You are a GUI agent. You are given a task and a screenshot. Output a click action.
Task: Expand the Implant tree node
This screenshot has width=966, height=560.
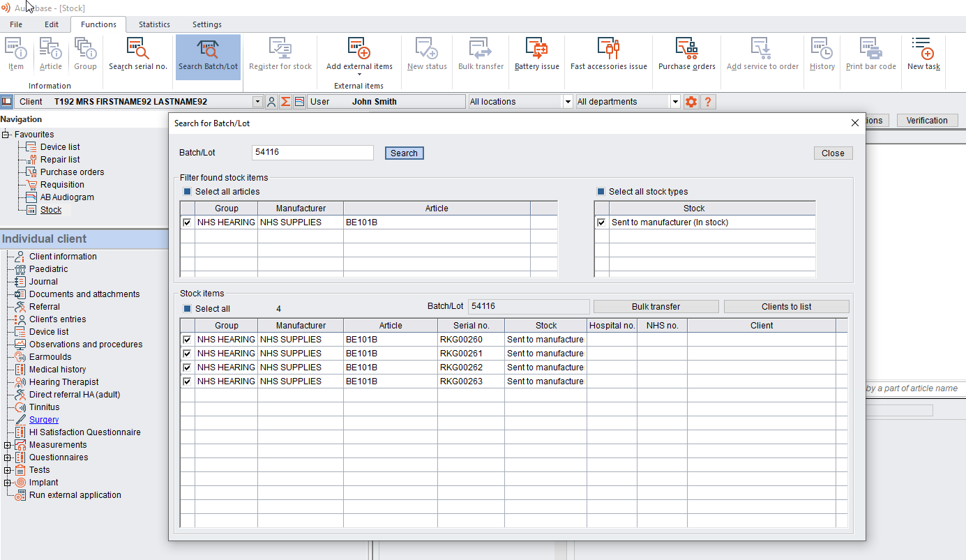click(8, 483)
